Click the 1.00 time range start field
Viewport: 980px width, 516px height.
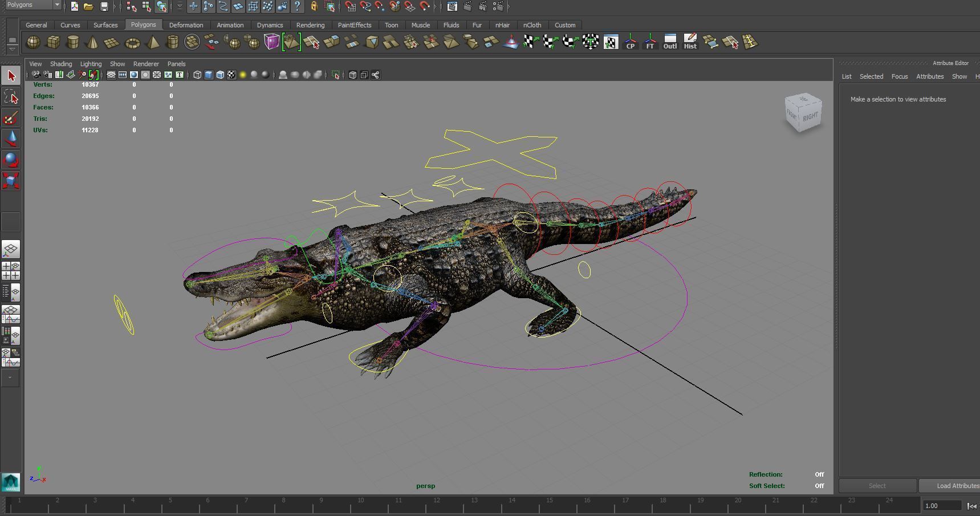tap(942, 506)
